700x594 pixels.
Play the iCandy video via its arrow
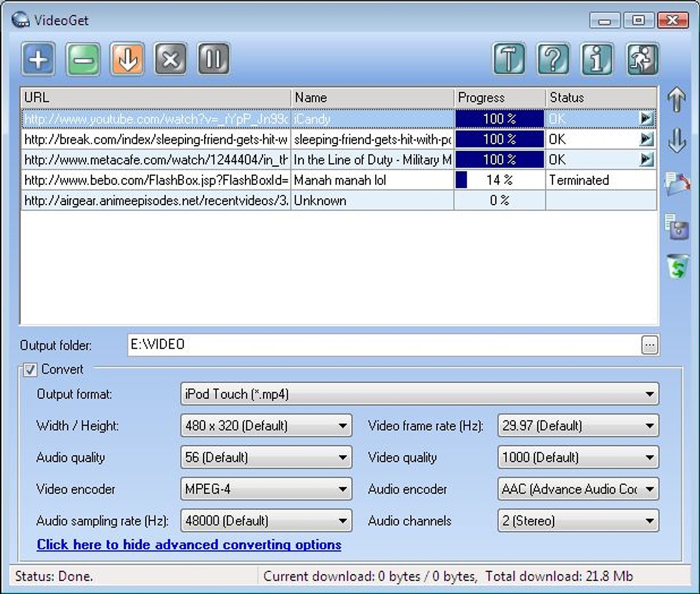tap(646, 118)
